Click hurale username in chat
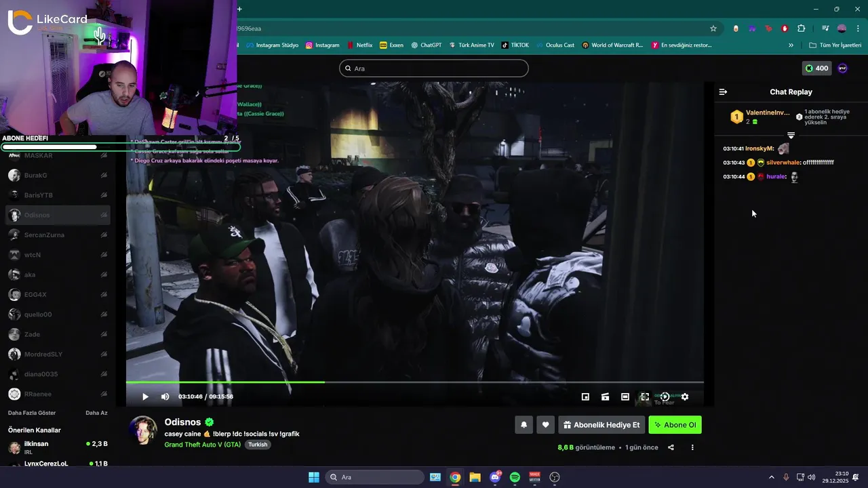The width and height of the screenshot is (868, 488). coord(776,177)
